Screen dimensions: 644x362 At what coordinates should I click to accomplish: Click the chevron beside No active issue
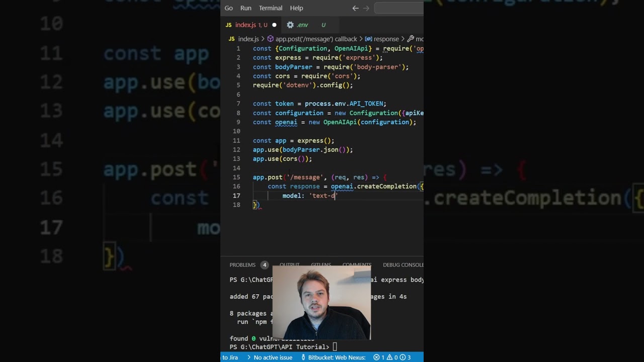tap(249, 357)
